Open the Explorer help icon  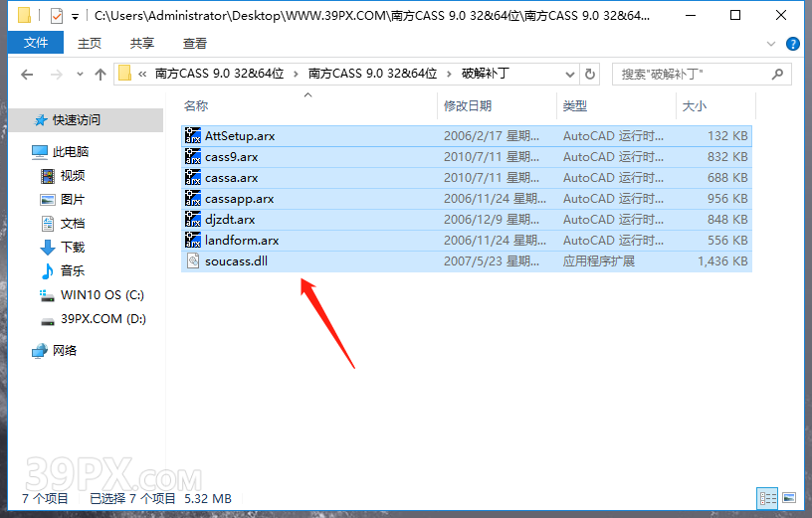tap(793, 44)
